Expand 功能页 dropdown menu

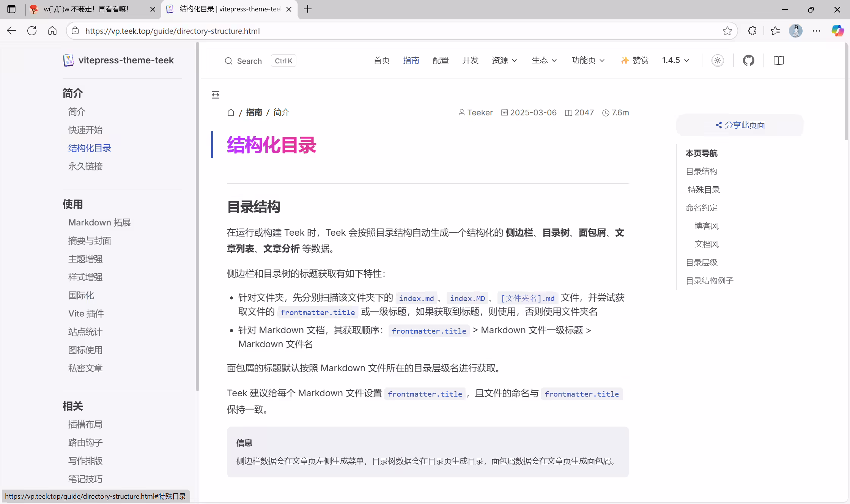point(588,60)
